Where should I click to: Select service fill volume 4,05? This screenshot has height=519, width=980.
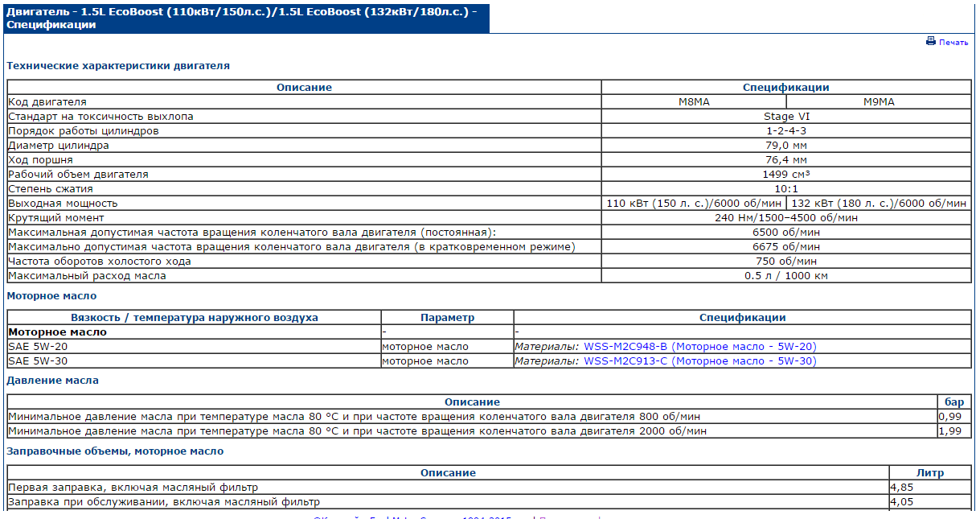929,501
